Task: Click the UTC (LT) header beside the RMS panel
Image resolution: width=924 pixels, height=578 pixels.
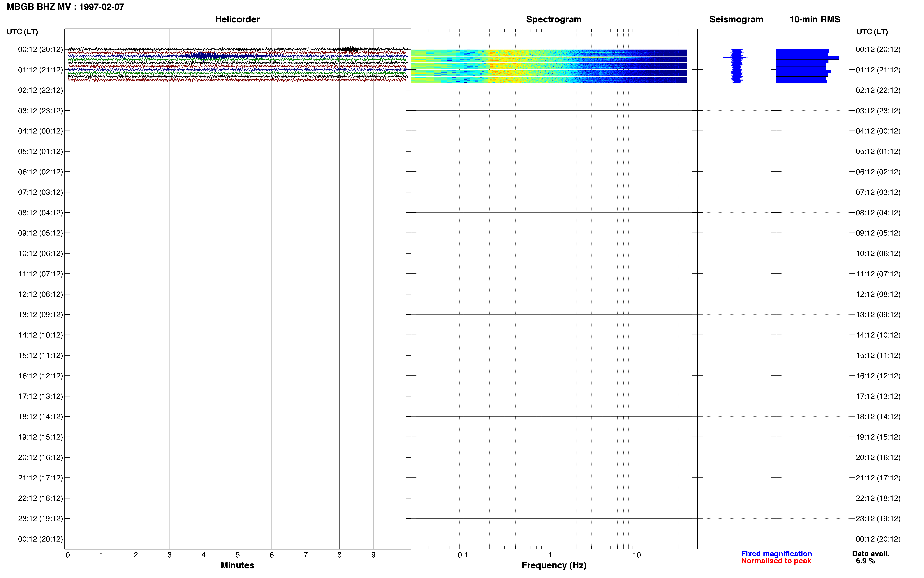Action: pos(872,32)
